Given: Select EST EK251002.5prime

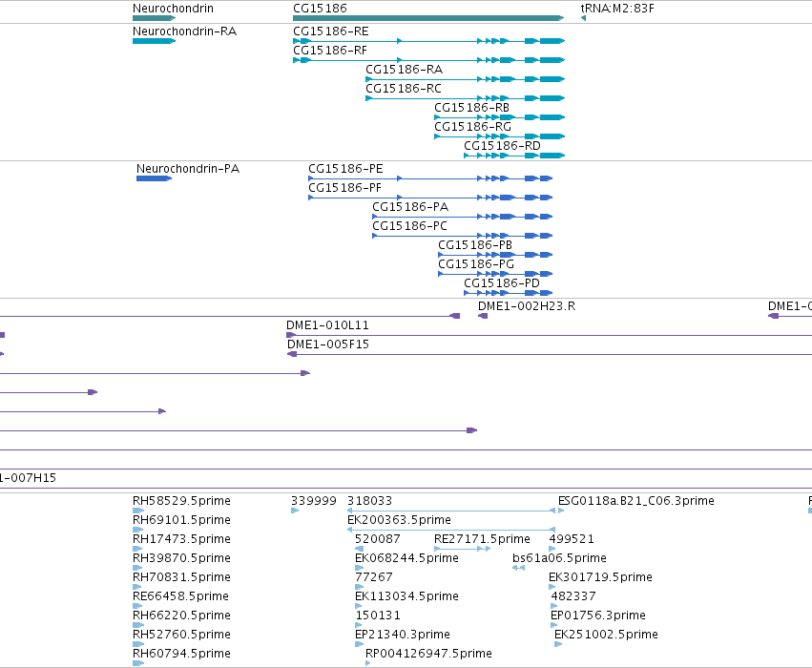Looking at the screenshot, I should [x=606, y=635].
